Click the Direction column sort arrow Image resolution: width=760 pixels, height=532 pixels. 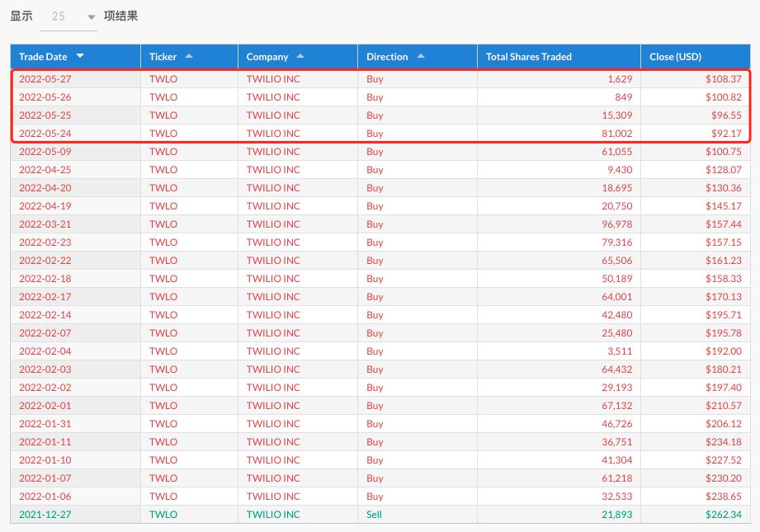[x=421, y=56]
